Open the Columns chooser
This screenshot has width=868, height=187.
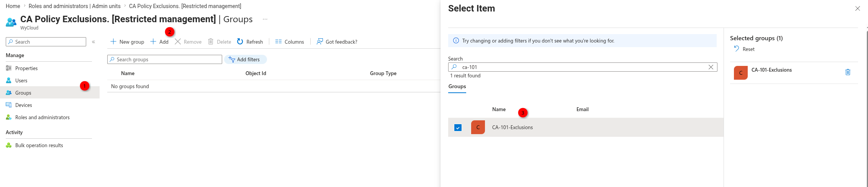(290, 42)
